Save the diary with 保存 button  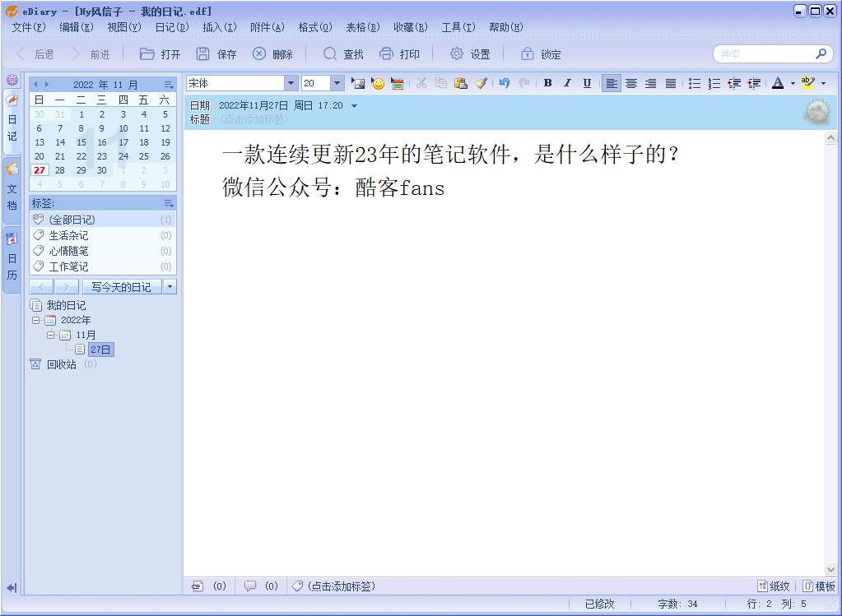pyautogui.click(x=216, y=54)
